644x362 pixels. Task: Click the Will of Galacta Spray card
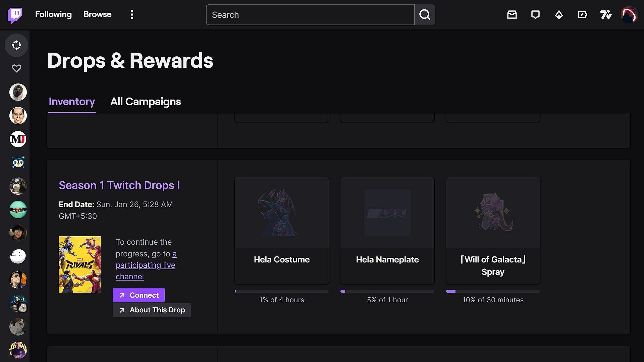(x=493, y=229)
